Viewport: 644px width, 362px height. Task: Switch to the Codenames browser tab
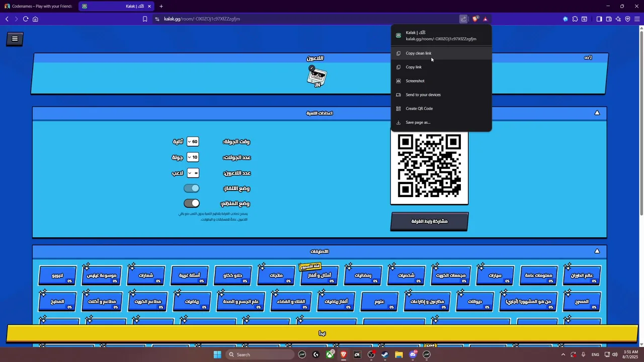pyautogui.click(x=39, y=6)
